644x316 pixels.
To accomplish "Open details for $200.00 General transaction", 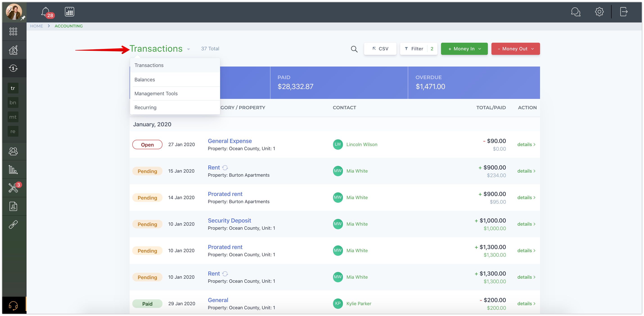I will point(526,303).
